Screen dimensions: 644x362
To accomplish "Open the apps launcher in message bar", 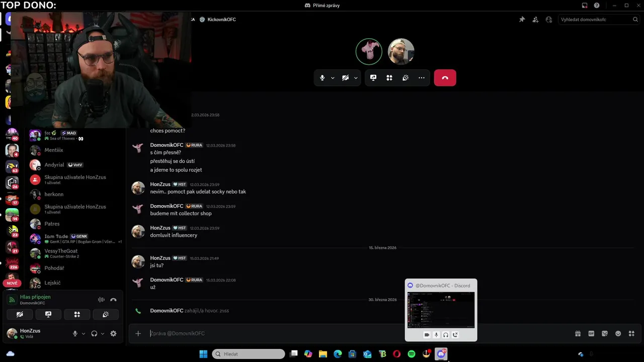I will pos(631,333).
